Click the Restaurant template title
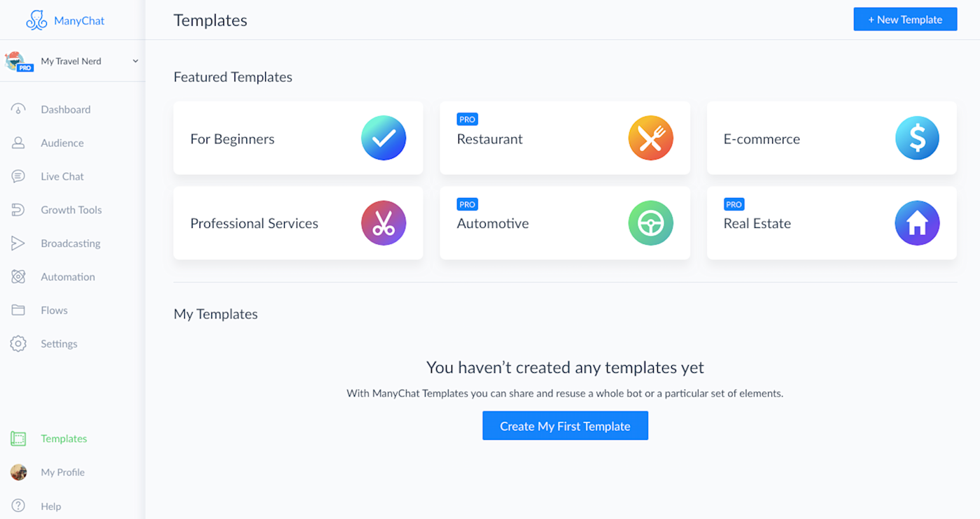 (490, 139)
